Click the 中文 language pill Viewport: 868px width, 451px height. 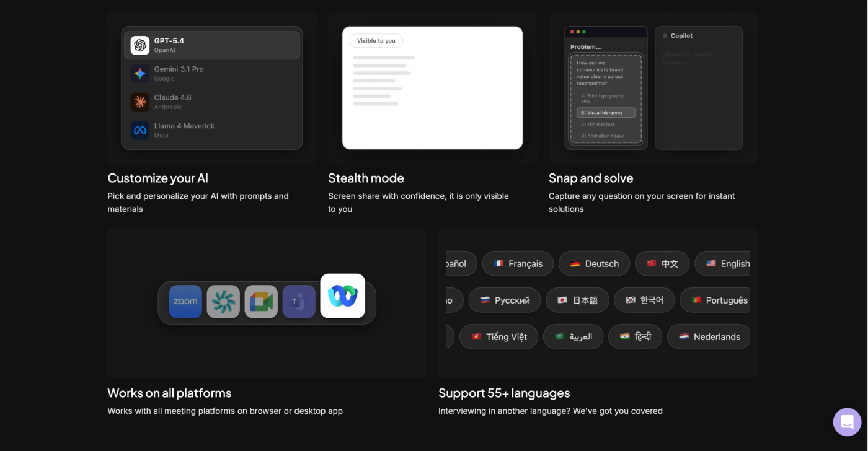point(662,263)
